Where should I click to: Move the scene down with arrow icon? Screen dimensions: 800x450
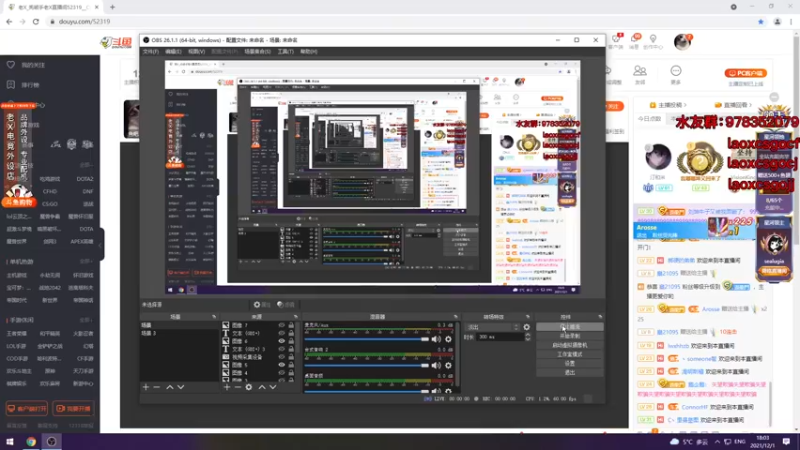click(181, 387)
